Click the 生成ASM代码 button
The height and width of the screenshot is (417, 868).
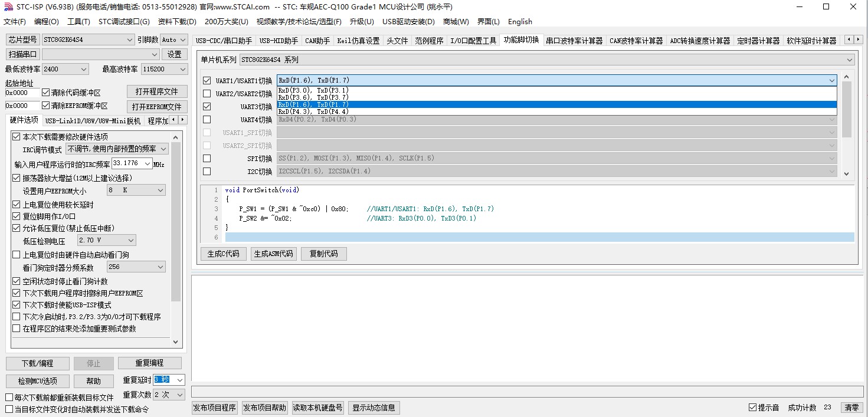coord(273,254)
